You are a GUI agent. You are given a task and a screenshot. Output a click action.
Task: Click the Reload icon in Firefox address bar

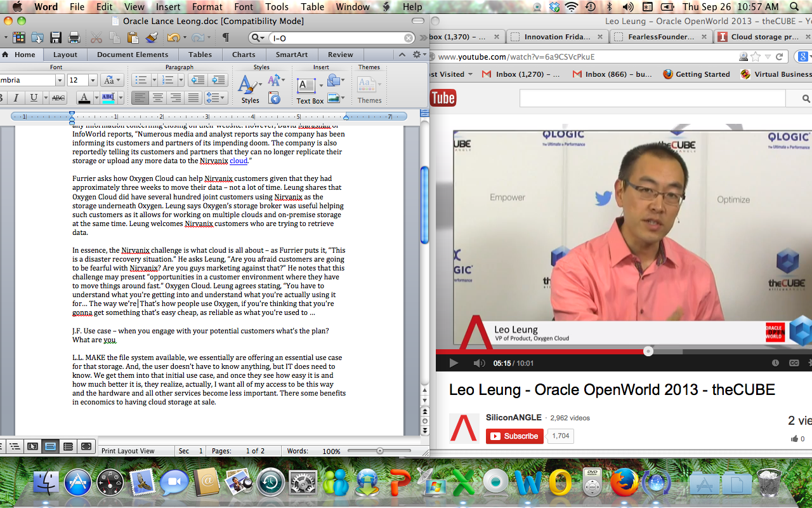coord(780,57)
